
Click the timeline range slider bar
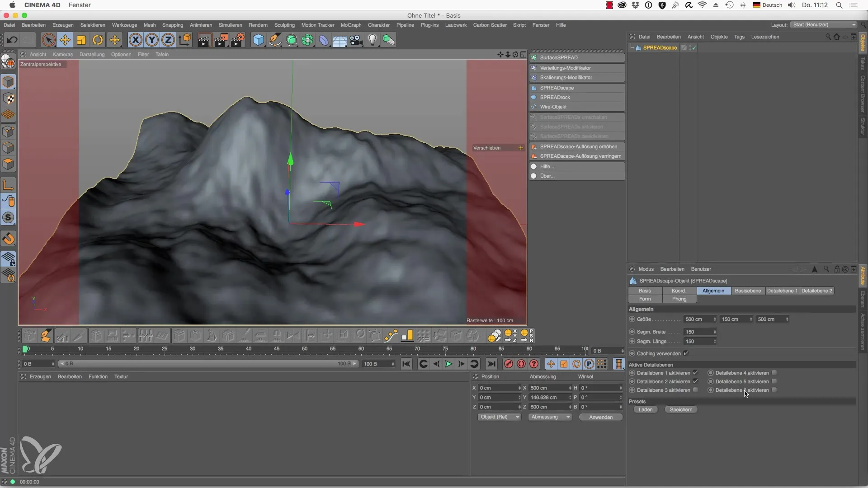[x=208, y=364]
